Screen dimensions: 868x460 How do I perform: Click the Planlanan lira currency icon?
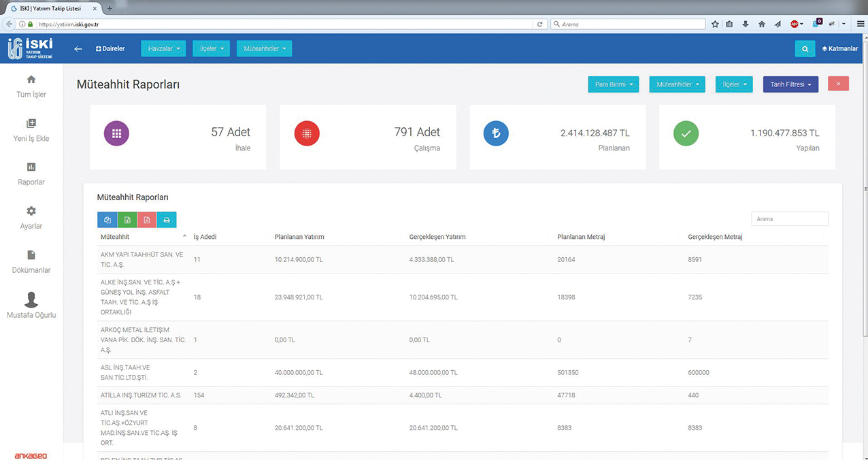click(x=496, y=133)
